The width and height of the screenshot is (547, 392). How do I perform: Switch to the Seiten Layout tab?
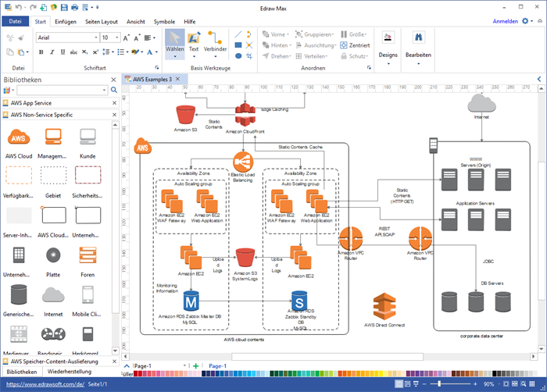click(101, 21)
